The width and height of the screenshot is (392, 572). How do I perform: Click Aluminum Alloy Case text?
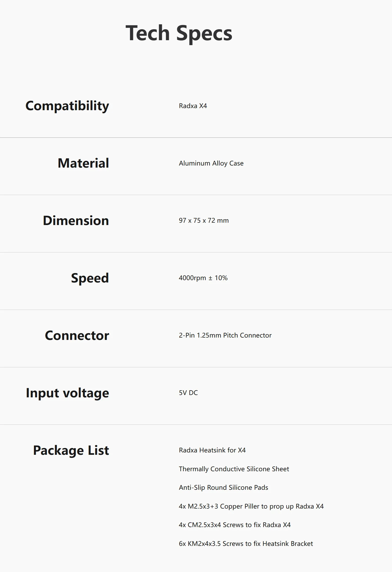click(x=211, y=163)
